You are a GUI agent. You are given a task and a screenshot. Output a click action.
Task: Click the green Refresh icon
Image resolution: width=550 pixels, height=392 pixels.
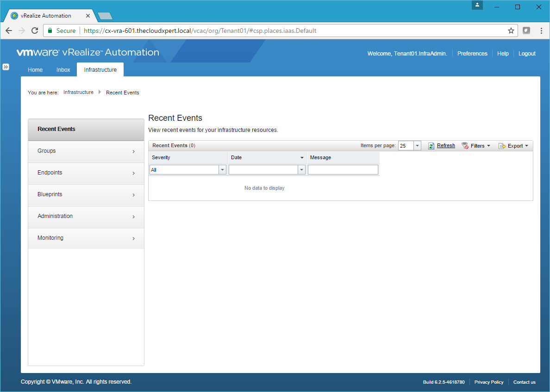[x=431, y=146]
